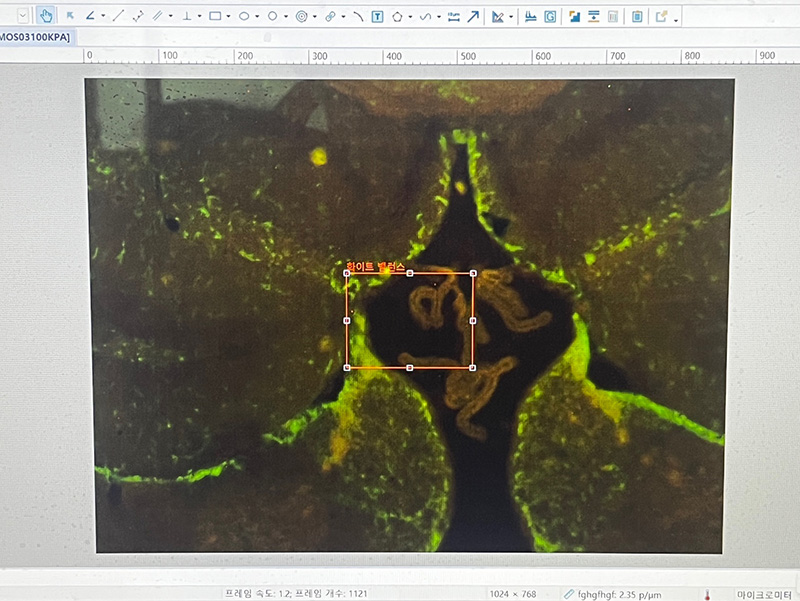Pick the arrow annotation tool
Viewport: 800px width, 601px height.
pyautogui.click(x=473, y=16)
